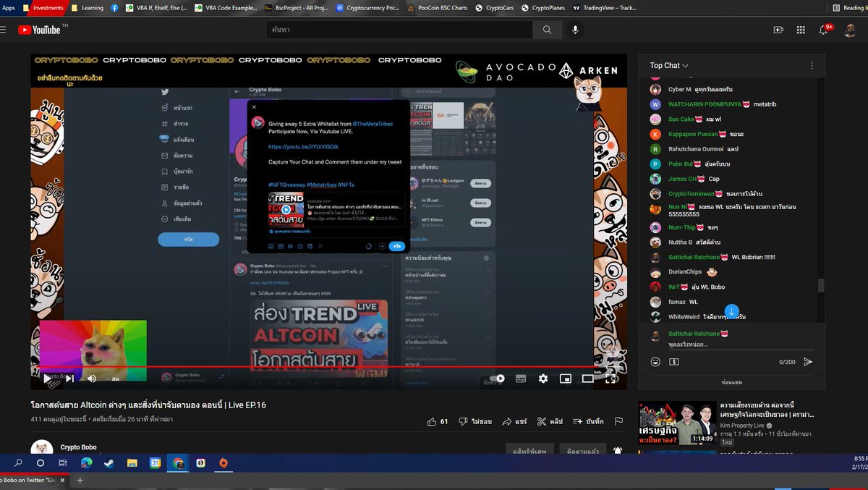Open the Super Chat dollar icon

pos(674,362)
